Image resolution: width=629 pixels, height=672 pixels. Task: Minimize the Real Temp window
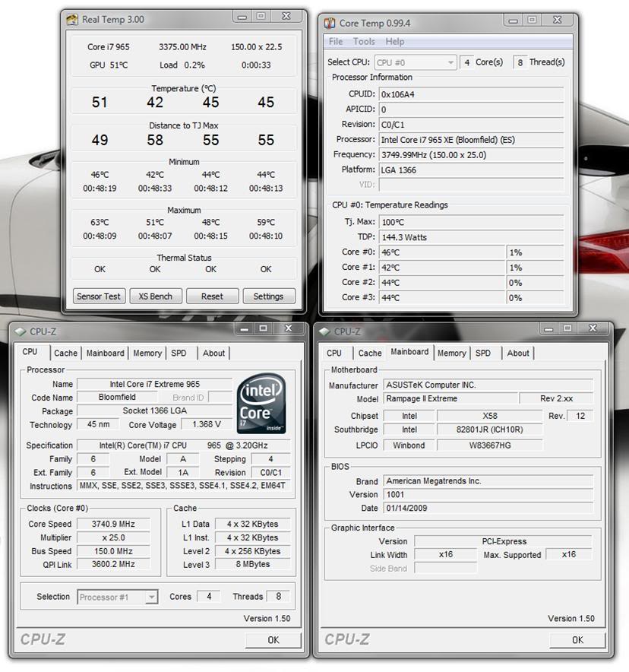pyautogui.click(x=242, y=17)
